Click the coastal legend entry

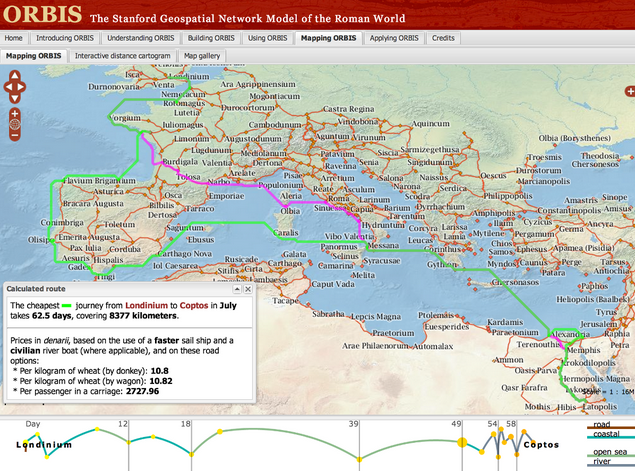[606, 434]
